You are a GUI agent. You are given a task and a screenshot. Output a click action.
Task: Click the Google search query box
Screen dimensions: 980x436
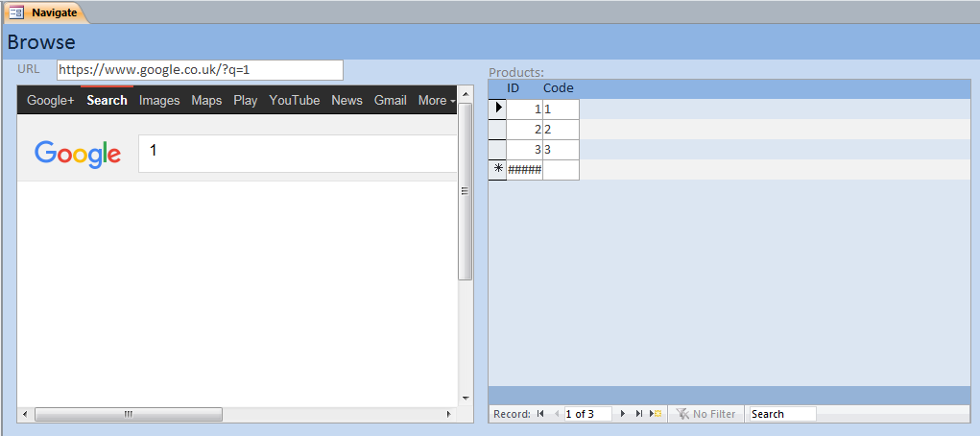tap(298, 154)
